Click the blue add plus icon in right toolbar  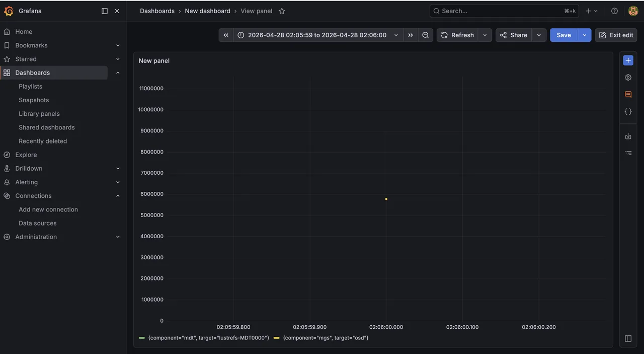coord(628,60)
